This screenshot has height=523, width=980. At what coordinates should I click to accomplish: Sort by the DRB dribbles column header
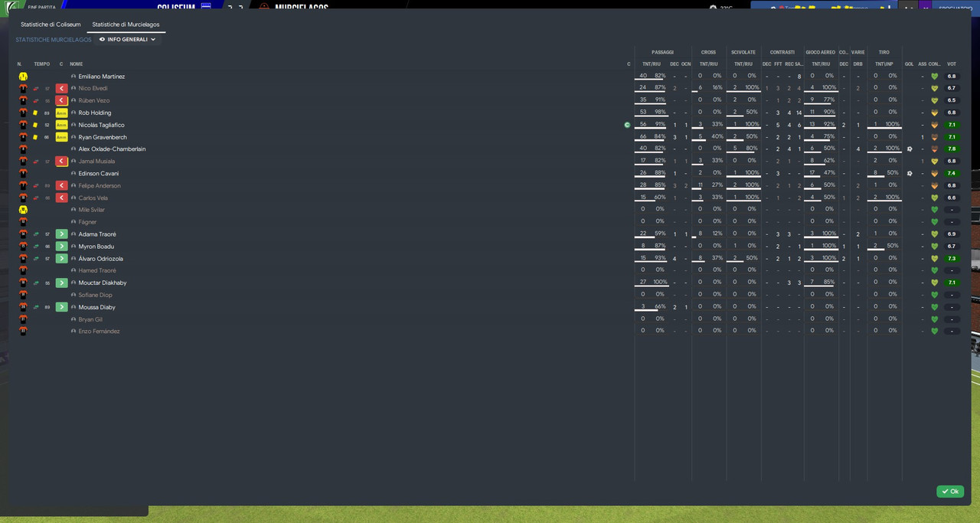[x=858, y=64]
